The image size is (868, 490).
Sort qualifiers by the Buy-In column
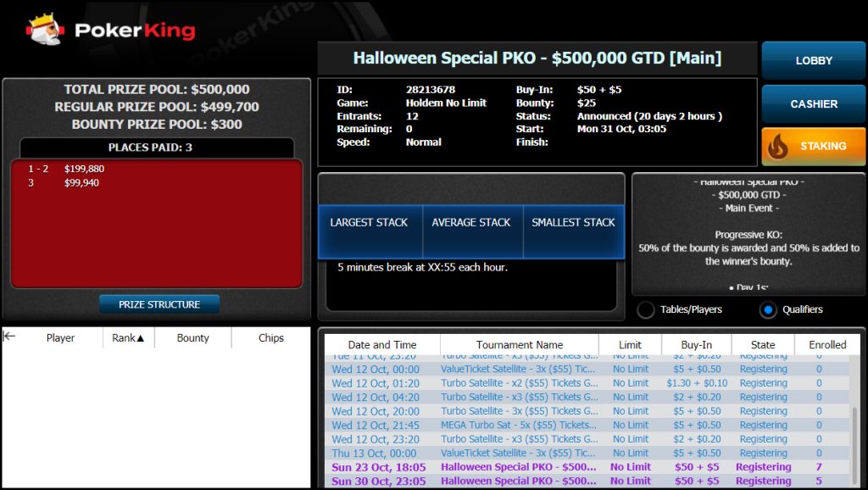697,344
